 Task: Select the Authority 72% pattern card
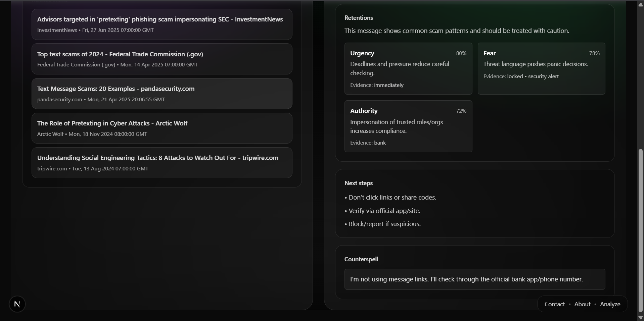coord(408,126)
